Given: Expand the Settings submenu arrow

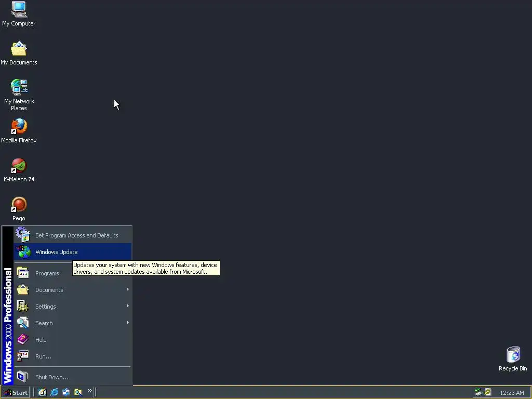Looking at the screenshot, I should click(x=128, y=306).
